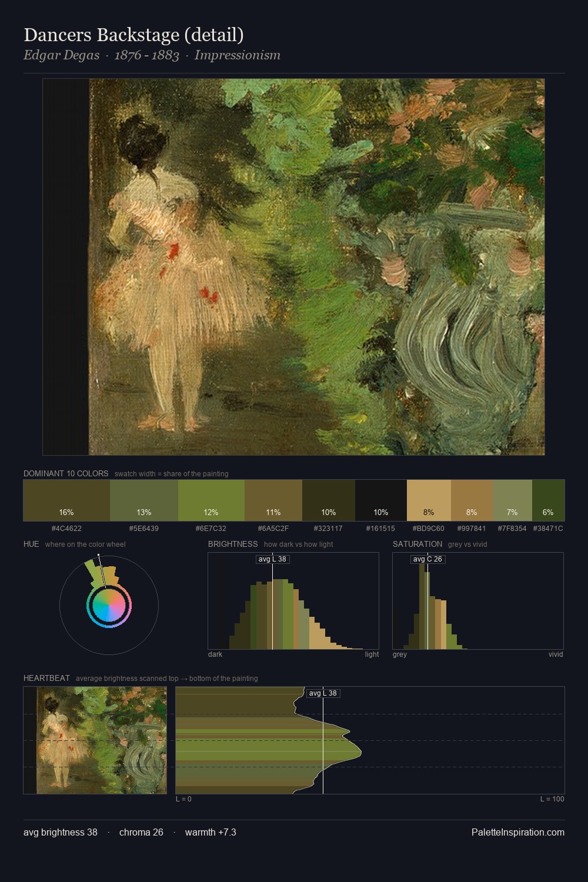Click the 'avg brightness 38' footer stat
The width and height of the screenshot is (588, 882).
61,832
